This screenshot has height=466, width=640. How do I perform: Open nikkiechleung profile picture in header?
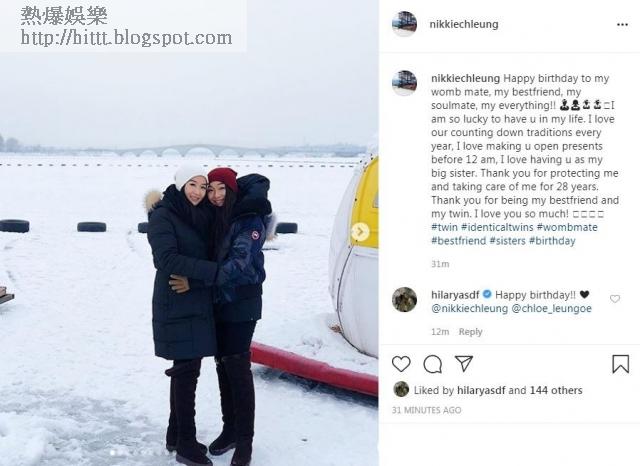[x=404, y=24]
